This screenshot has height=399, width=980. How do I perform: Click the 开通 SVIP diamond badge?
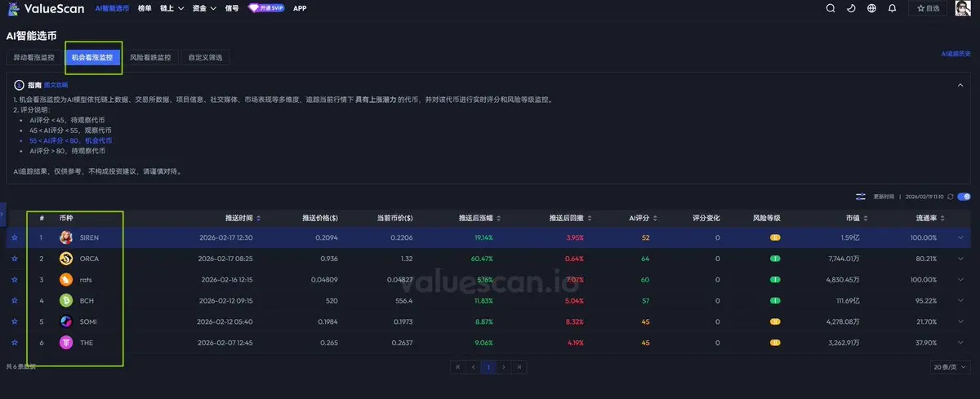pyautogui.click(x=266, y=8)
